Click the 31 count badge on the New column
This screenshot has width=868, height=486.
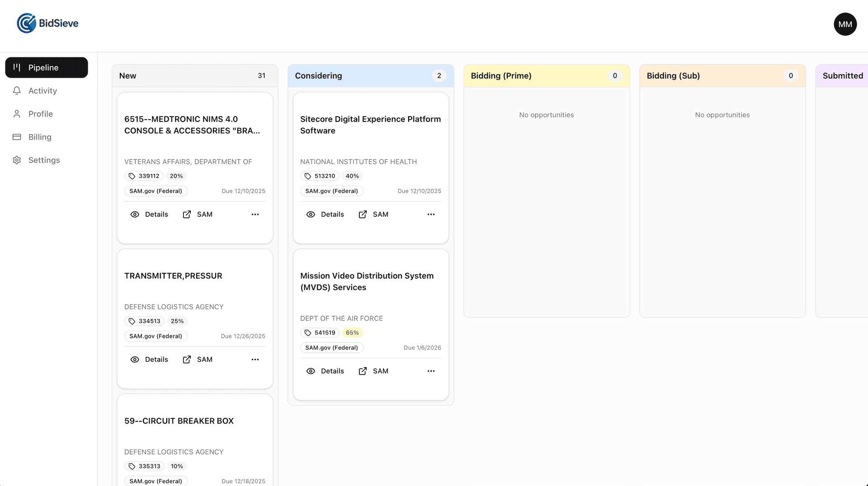262,75
